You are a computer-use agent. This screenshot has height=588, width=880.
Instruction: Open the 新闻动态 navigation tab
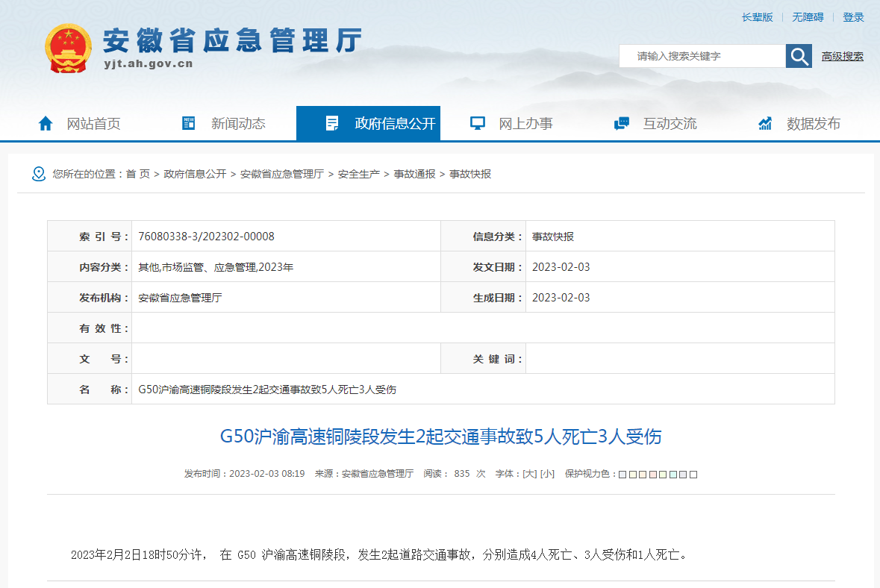(x=238, y=124)
